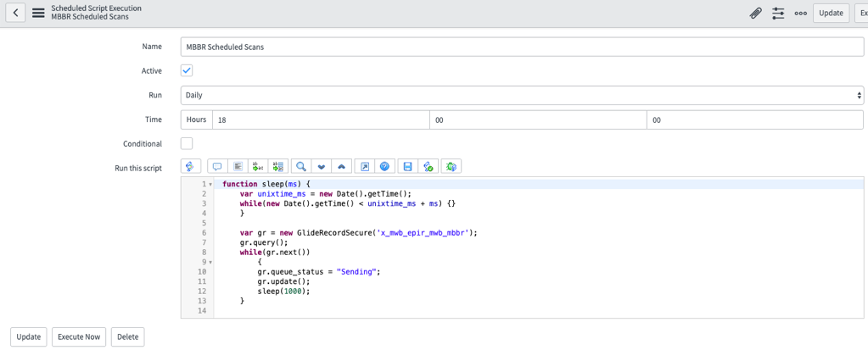Go back using the left chevron button

pyautogui.click(x=15, y=13)
